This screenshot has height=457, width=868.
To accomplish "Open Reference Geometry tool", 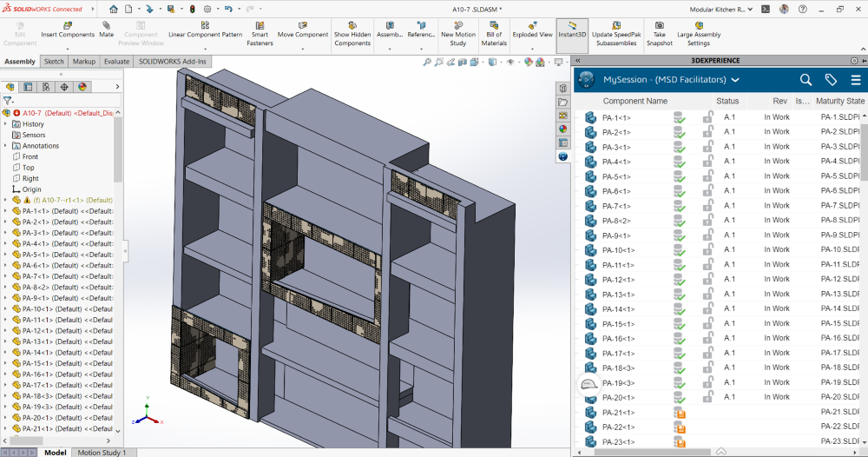I will pyautogui.click(x=421, y=30).
